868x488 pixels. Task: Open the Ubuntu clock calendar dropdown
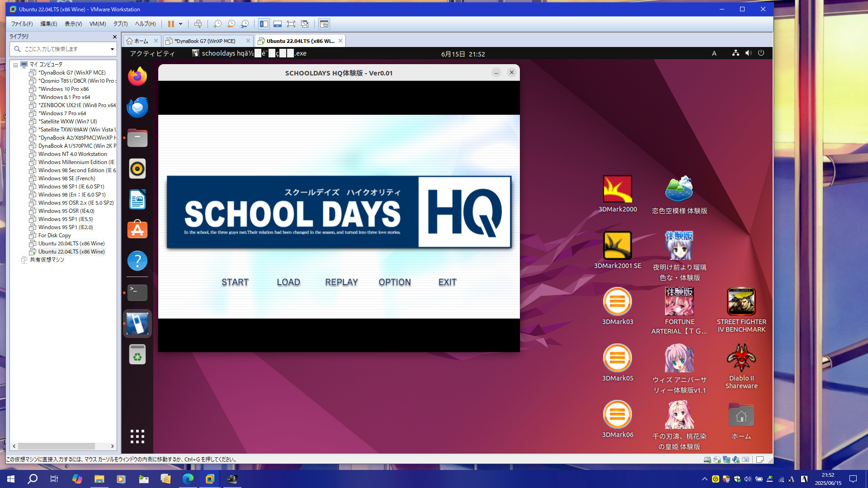point(463,54)
